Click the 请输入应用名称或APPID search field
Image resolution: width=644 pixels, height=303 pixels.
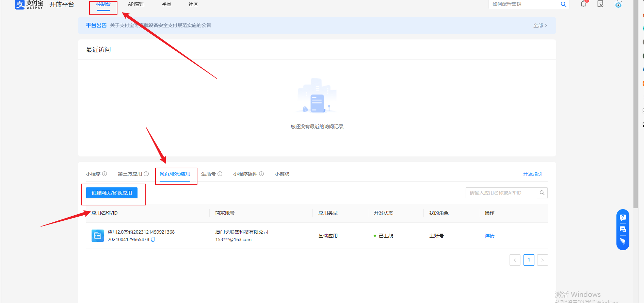[501, 193]
